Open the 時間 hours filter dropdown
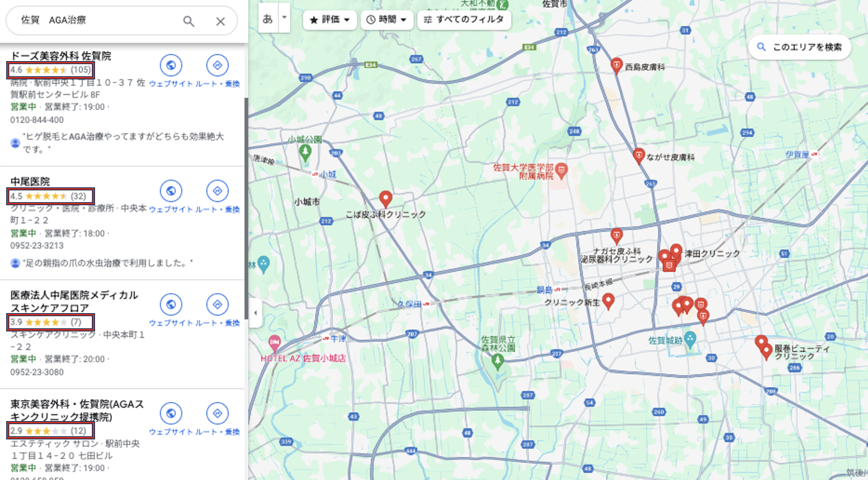Viewport: 868px width, 480px height. (x=387, y=20)
